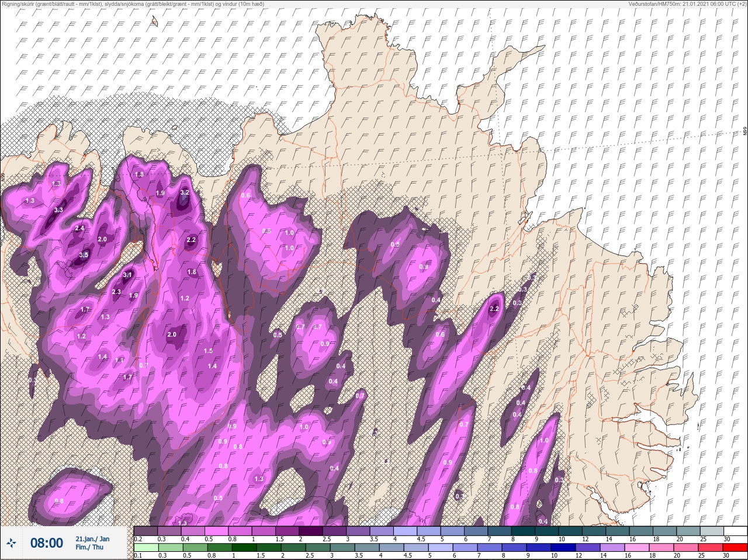Click the 3.5 precipitation value on the map

click(x=84, y=255)
